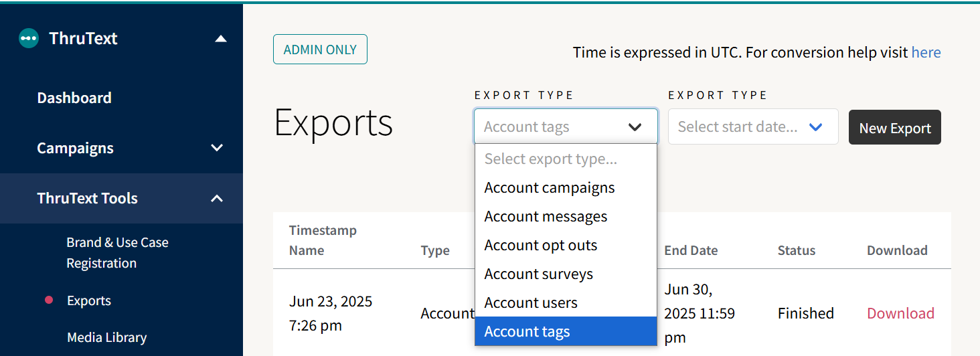Open the Campaigns menu item
980x356 pixels.
point(75,148)
